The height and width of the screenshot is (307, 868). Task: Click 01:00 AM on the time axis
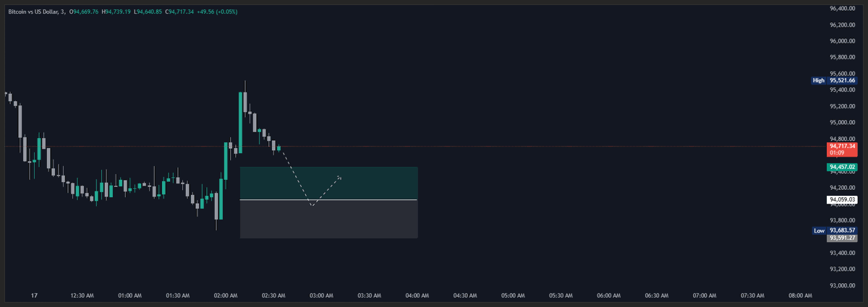point(129,295)
